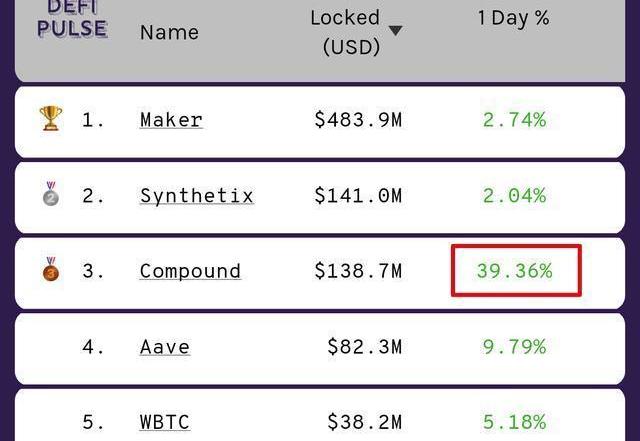Open the Synthetix project link
This screenshot has height=441, width=640.
tap(197, 196)
